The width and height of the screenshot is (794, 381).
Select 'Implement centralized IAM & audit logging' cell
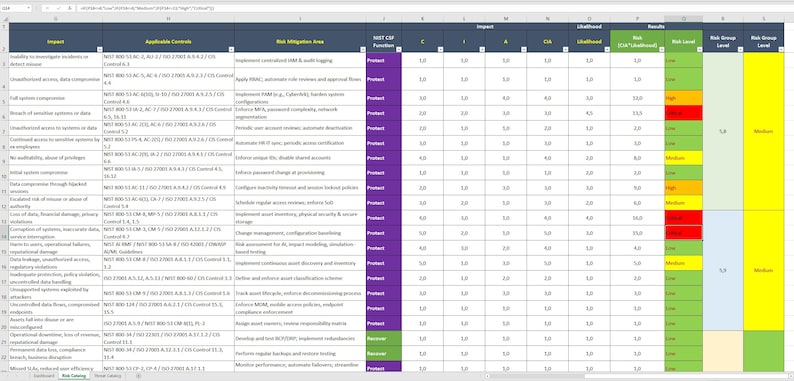coord(300,60)
